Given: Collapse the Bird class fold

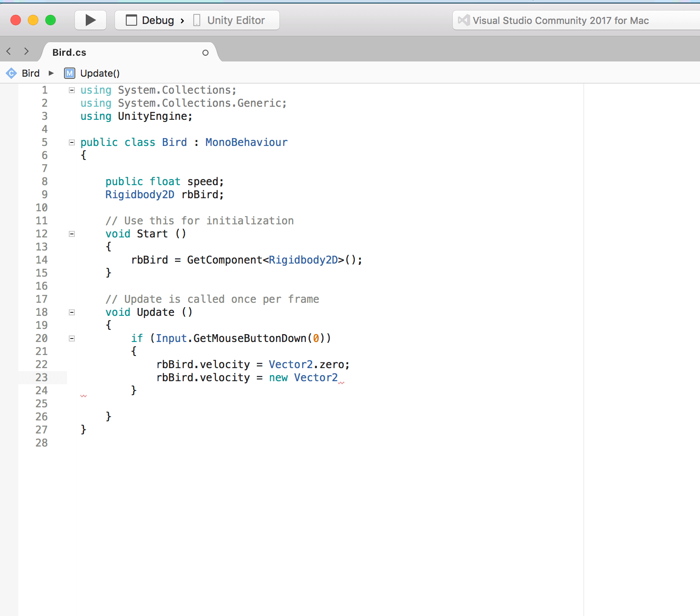Looking at the screenshot, I should [72, 142].
